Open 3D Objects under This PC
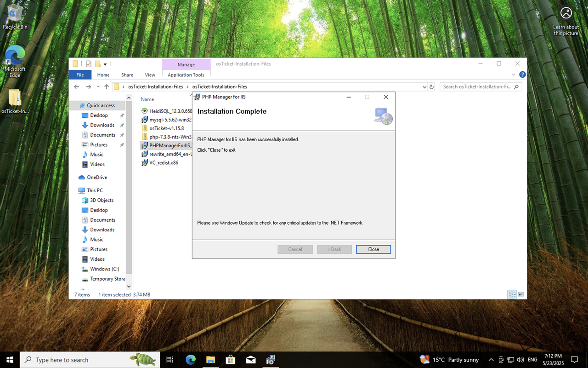This screenshot has height=368, width=588. coord(102,200)
